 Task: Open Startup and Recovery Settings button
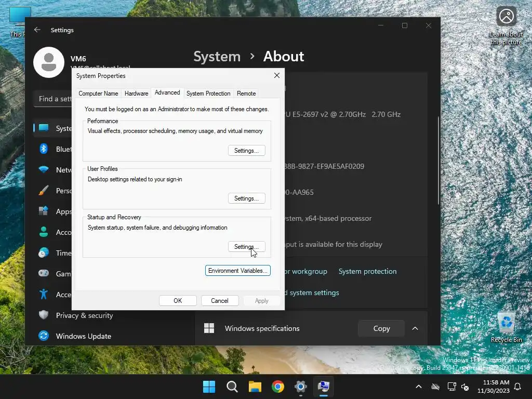point(246,247)
